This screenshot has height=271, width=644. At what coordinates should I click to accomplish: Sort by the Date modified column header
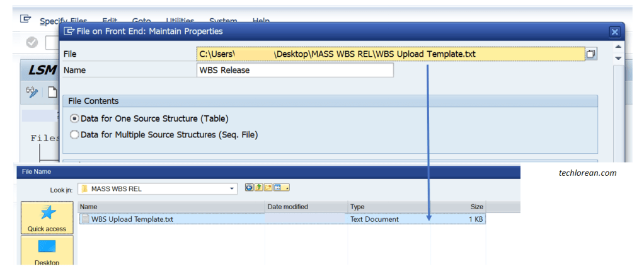click(x=306, y=207)
